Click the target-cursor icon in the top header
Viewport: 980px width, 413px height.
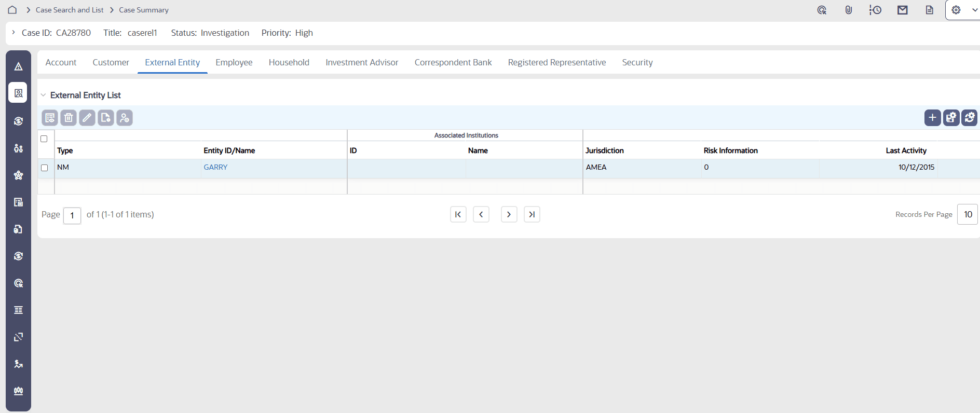coord(822,10)
